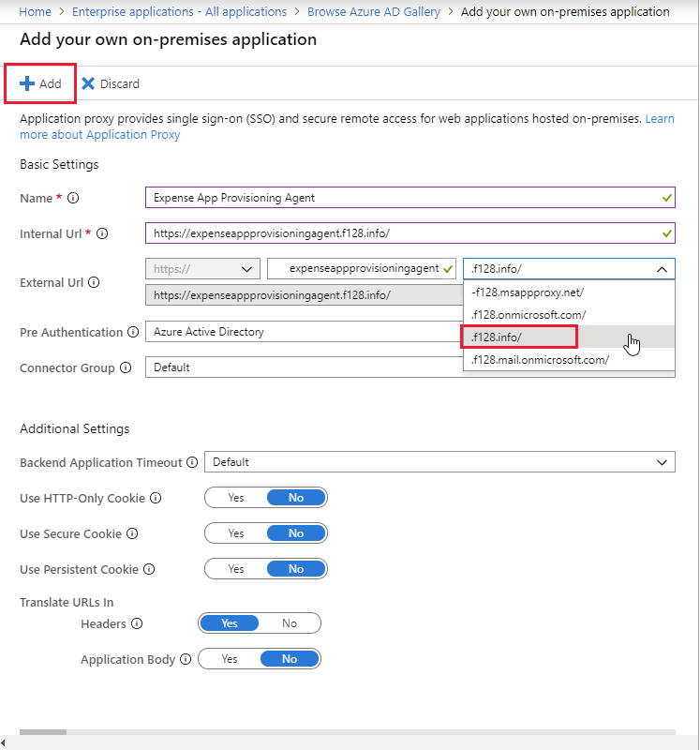Click the Add plus icon
This screenshot has width=700, height=750.
click(x=28, y=83)
